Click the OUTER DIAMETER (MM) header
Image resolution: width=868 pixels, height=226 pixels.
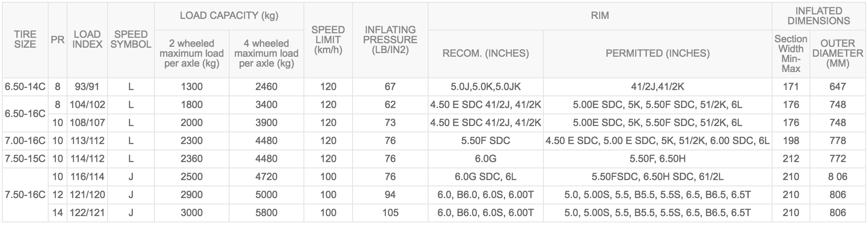(x=837, y=54)
